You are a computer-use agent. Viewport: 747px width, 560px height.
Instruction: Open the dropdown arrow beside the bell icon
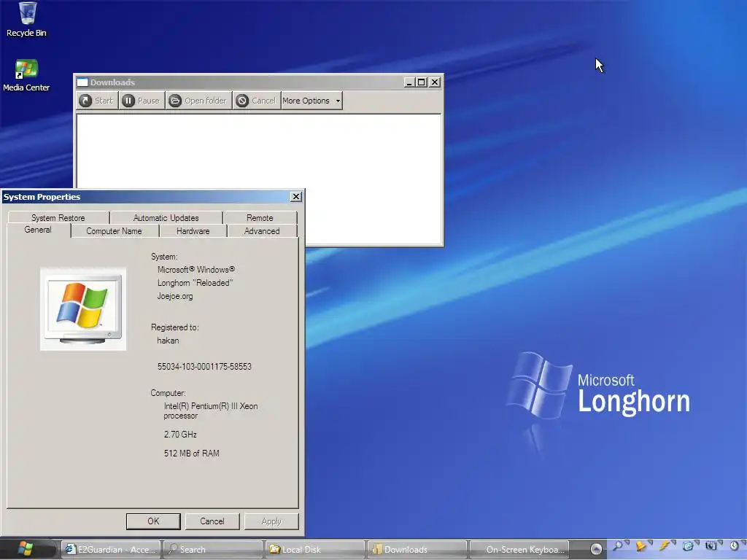650,542
